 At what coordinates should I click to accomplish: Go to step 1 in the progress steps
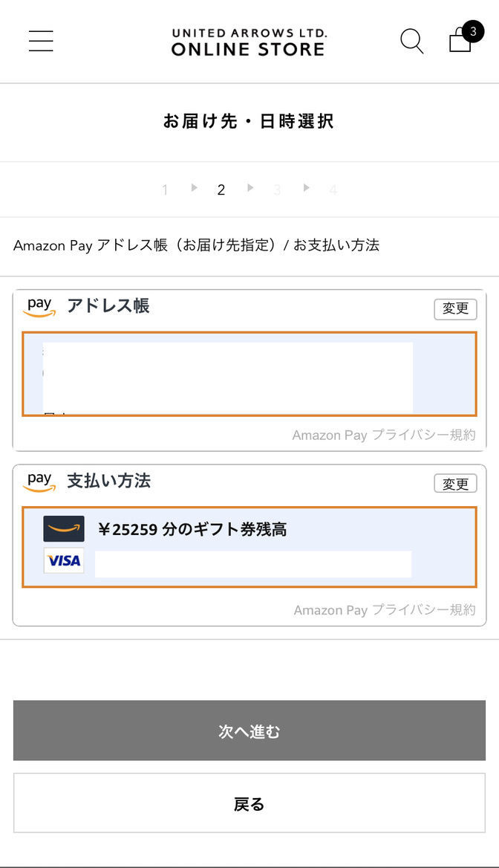point(164,190)
